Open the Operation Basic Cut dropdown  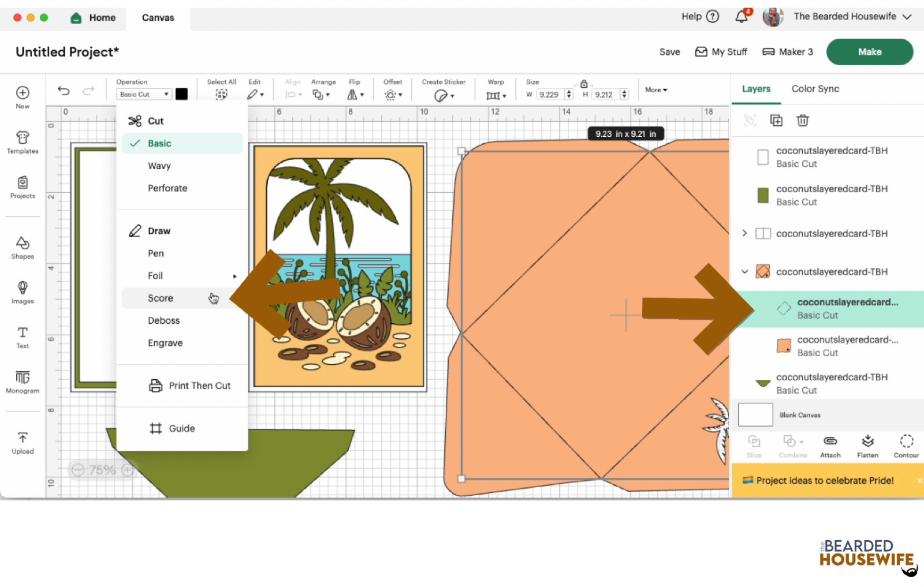tap(144, 94)
